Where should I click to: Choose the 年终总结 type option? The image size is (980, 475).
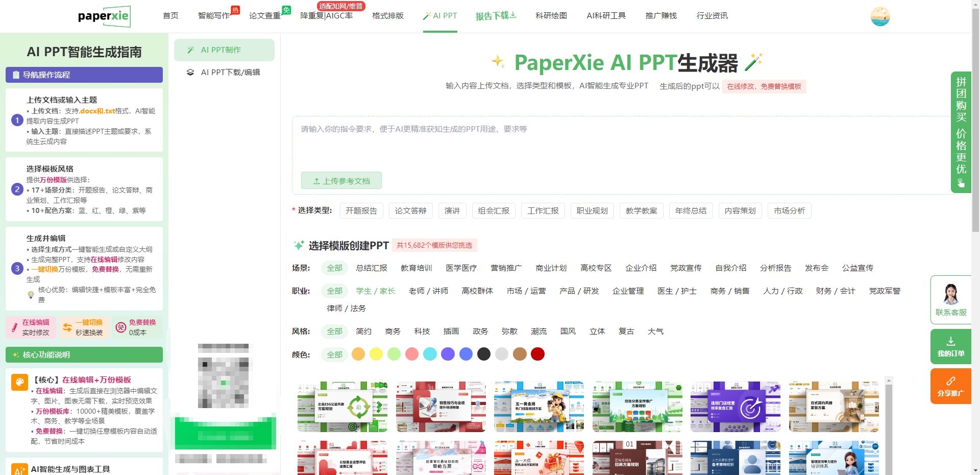coord(691,211)
